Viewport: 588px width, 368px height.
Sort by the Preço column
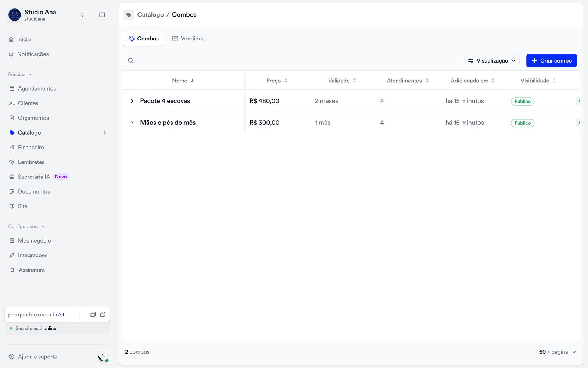[x=277, y=81]
